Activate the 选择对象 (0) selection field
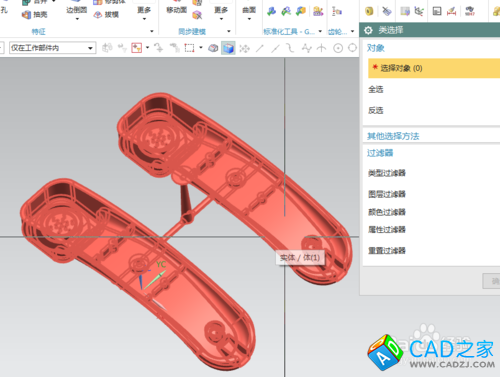 pyautogui.click(x=434, y=68)
